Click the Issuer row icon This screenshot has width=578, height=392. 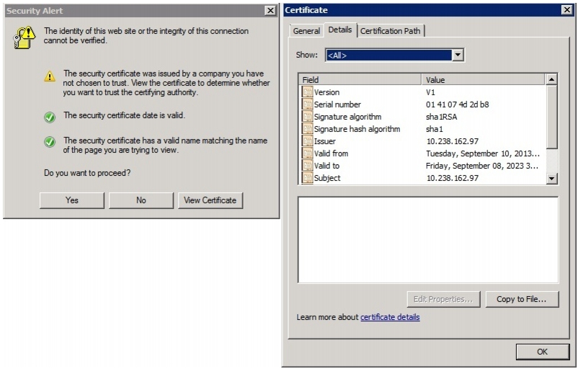[307, 141]
